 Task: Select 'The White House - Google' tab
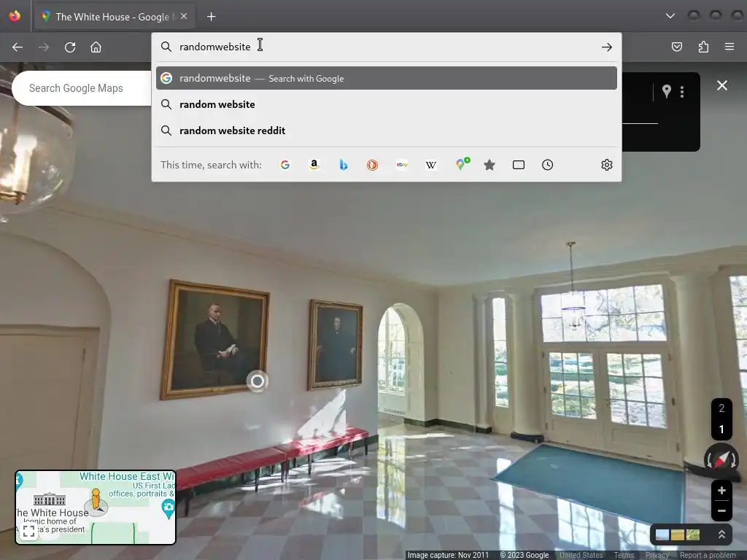(x=113, y=17)
